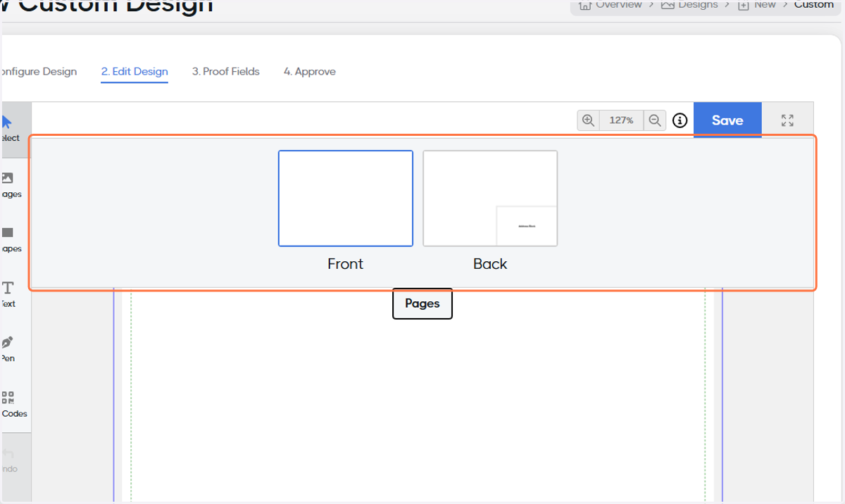Click the Front page label
The width and height of the screenshot is (845, 504).
click(346, 264)
